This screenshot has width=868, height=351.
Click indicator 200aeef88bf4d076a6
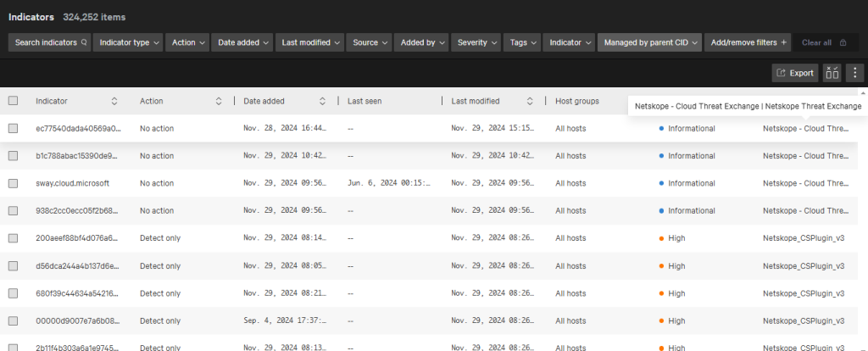[x=78, y=238]
